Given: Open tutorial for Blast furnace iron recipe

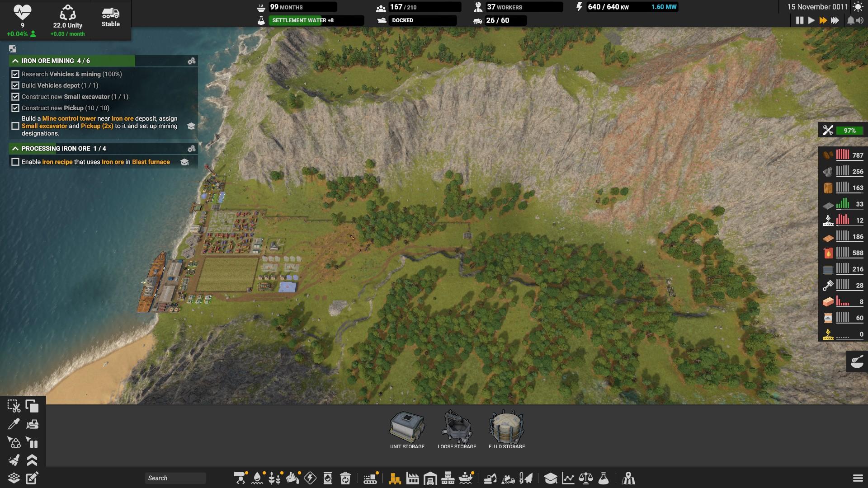Looking at the screenshot, I should click(x=184, y=162).
